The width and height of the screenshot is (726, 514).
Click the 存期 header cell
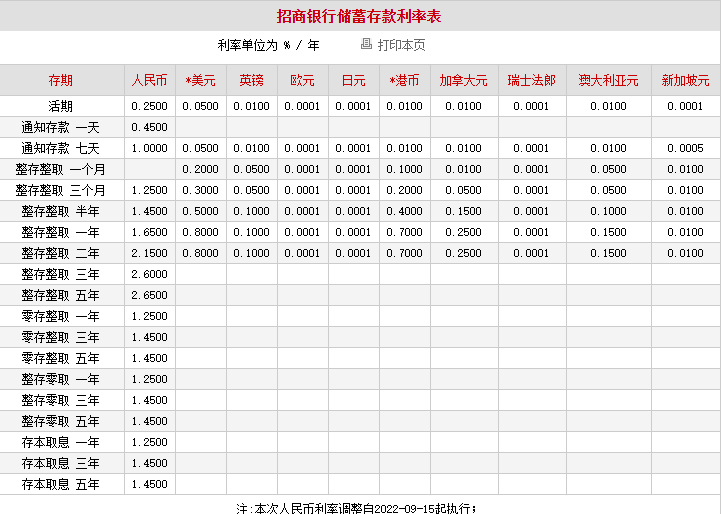click(61, 80)
